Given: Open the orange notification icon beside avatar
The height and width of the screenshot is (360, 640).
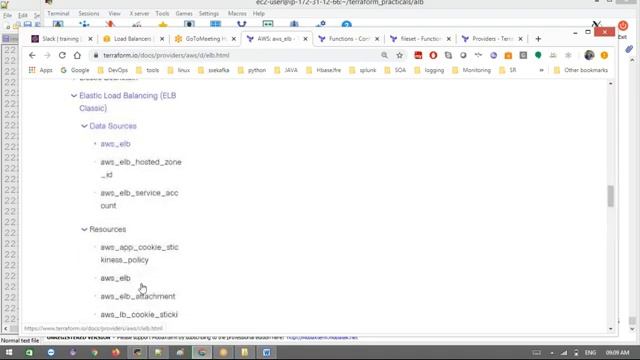Looking at the screenshot, I should point(604,55).
